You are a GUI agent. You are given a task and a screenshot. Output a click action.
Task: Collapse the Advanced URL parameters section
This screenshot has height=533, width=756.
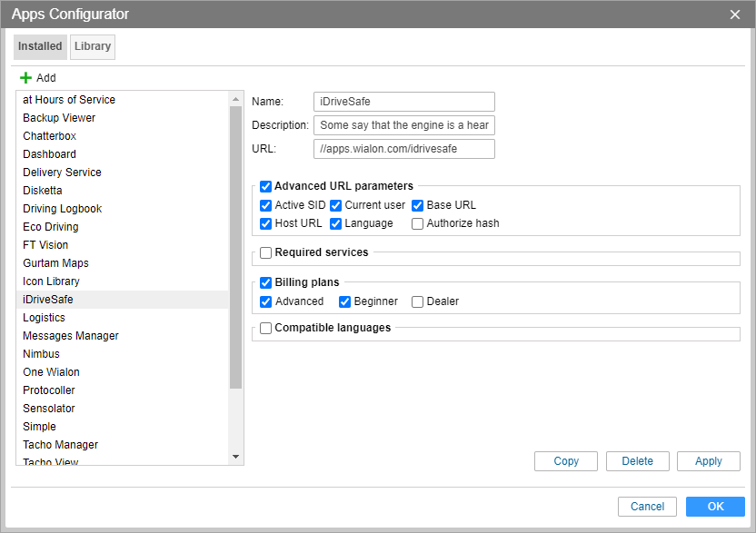coord(266,186)
